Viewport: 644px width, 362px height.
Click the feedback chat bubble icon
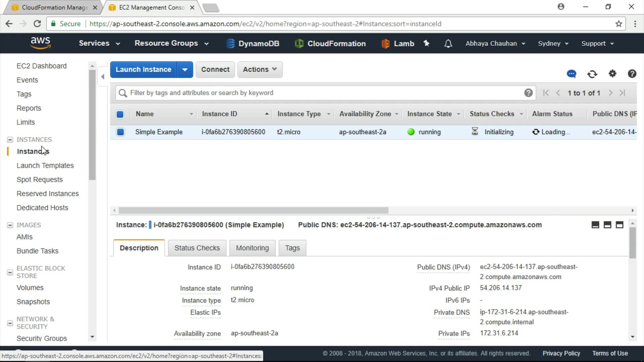coord(571,74)
